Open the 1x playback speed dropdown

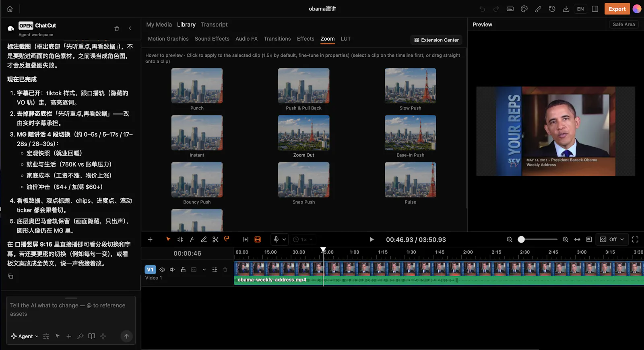pos(303,239)
